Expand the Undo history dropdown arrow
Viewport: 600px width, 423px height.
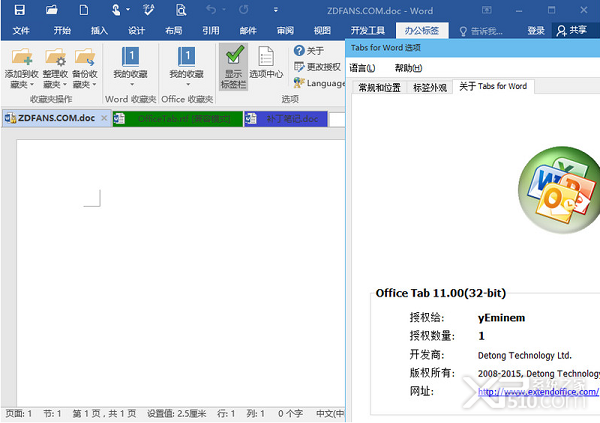coord(224,10)
